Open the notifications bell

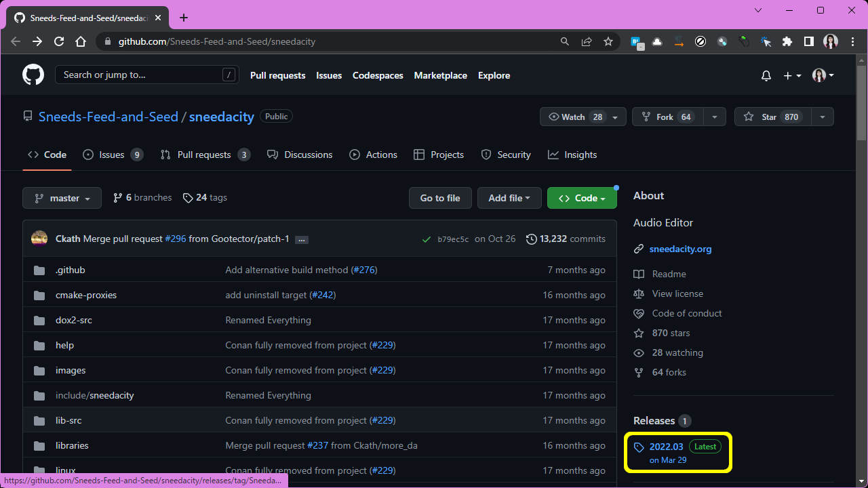766,76
